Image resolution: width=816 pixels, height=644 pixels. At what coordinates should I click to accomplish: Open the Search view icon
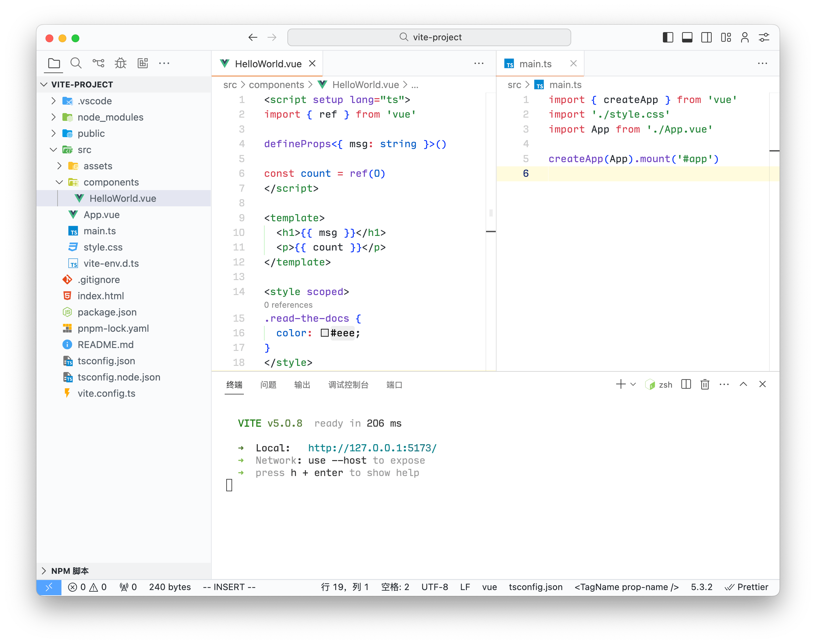click(76, 63)
